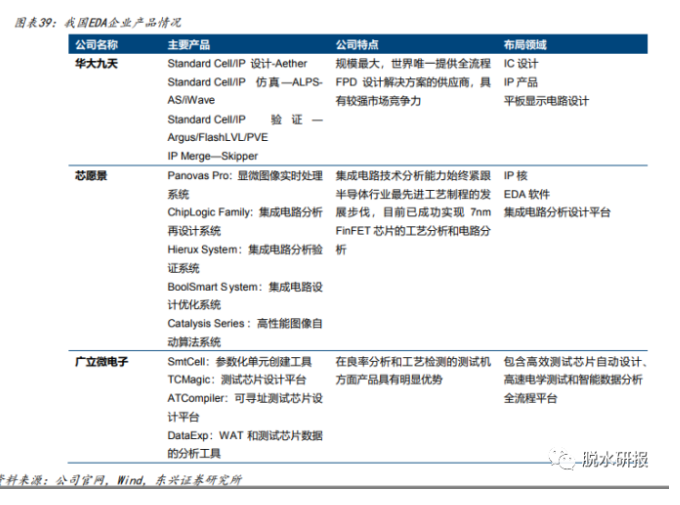Click the 'IP 产品' field entry
The height and width of the screenshot is (505, 680).
(520, 82)
